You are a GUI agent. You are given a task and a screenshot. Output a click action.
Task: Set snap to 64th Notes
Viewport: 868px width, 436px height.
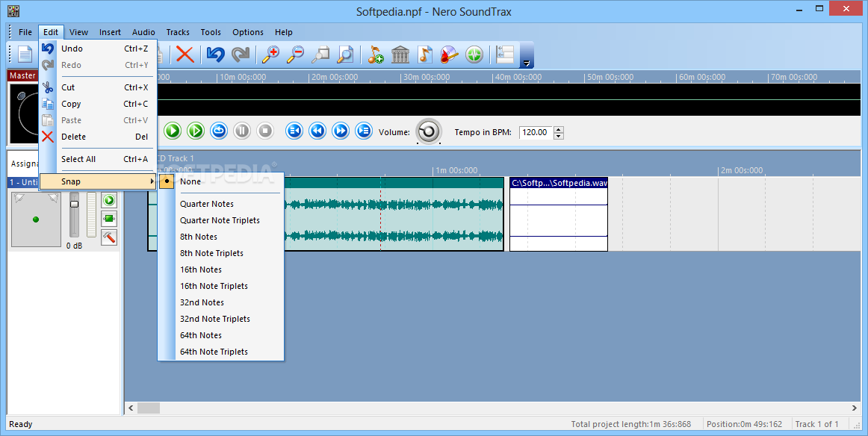coord(221,335)
